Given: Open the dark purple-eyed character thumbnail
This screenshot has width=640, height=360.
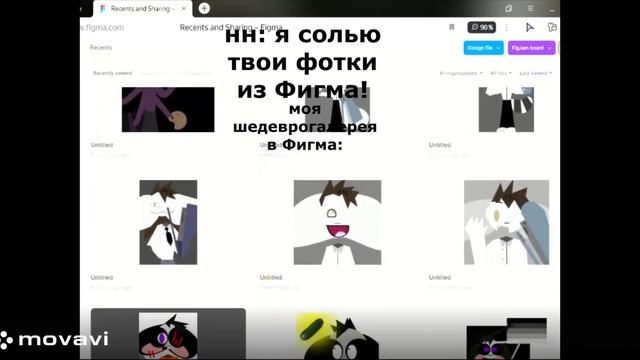Looking at the screenshot, I should coord(507,339).
